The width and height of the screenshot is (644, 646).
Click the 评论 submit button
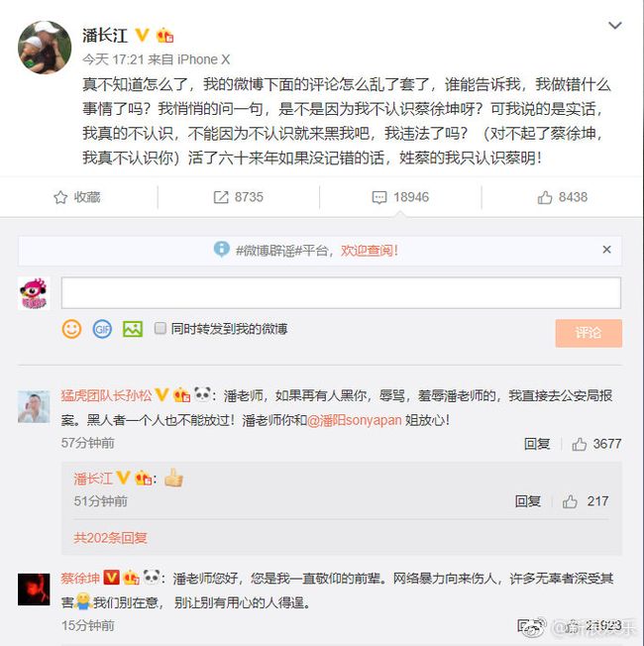click(589, 333)
